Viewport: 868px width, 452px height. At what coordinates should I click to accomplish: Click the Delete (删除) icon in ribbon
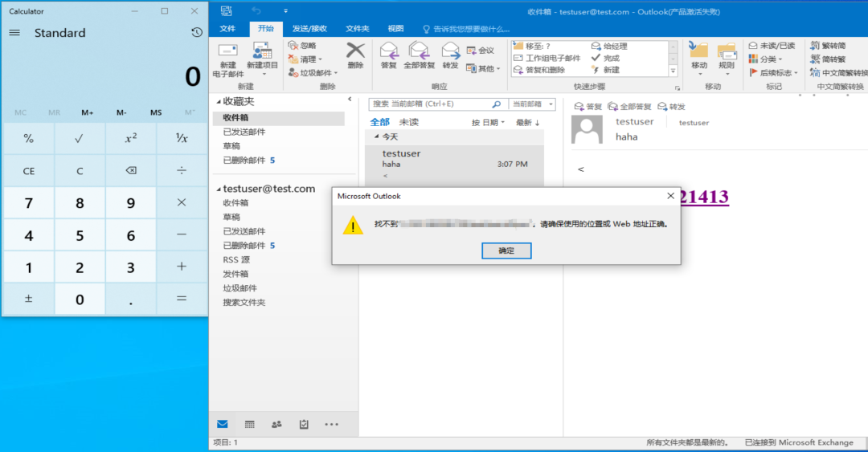pyautogui.click(x=355, y=54)
